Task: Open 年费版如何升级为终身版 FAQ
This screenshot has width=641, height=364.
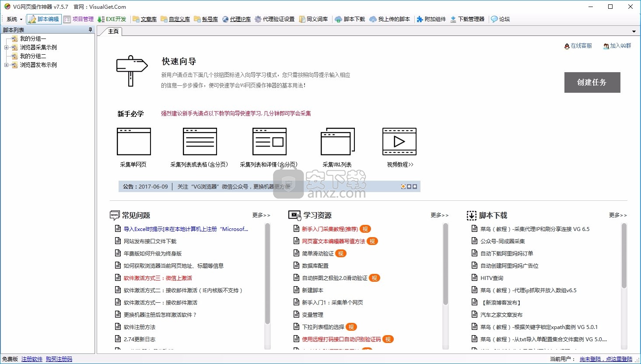Action: click(153, 254)
